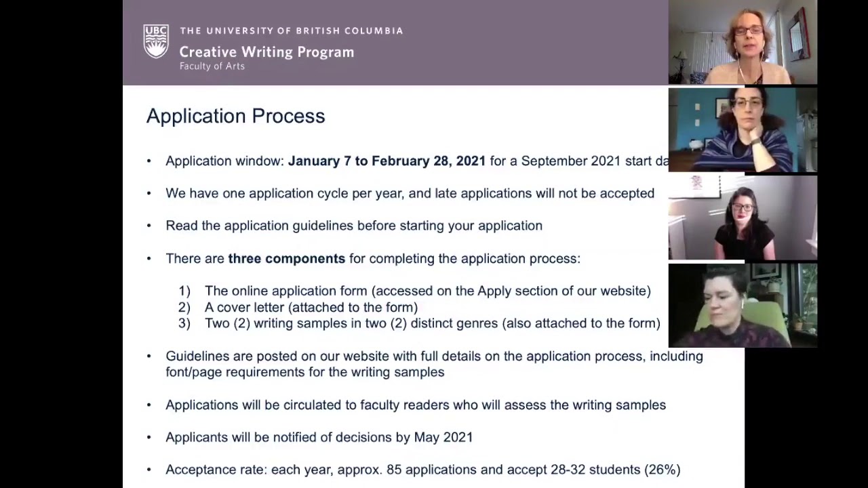Viewport: 868px width, 488px height.
Task: Click item 3 about two writing samples
Action: 432,324
